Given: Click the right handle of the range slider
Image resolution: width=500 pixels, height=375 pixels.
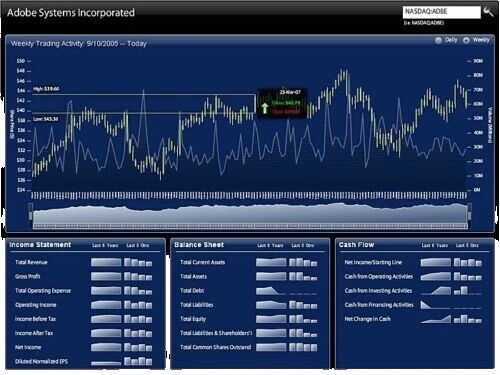Looking at the screenshot, I should pos(470,211).
